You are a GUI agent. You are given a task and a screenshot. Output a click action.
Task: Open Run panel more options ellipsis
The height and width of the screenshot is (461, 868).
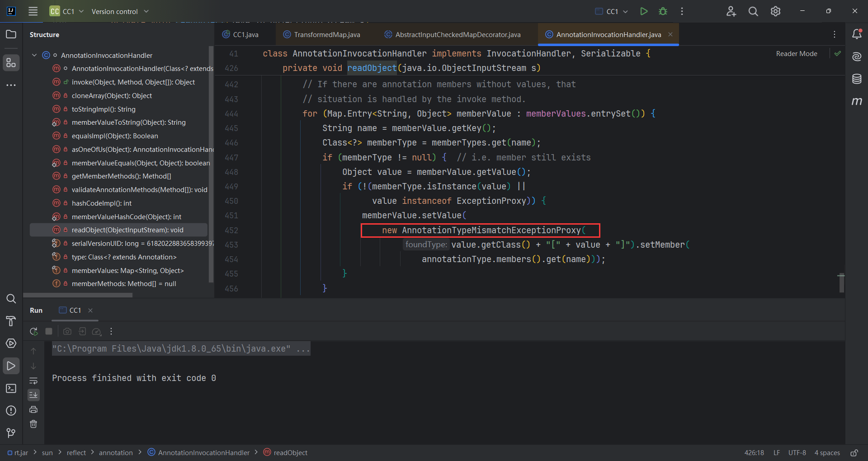[111, 331]
